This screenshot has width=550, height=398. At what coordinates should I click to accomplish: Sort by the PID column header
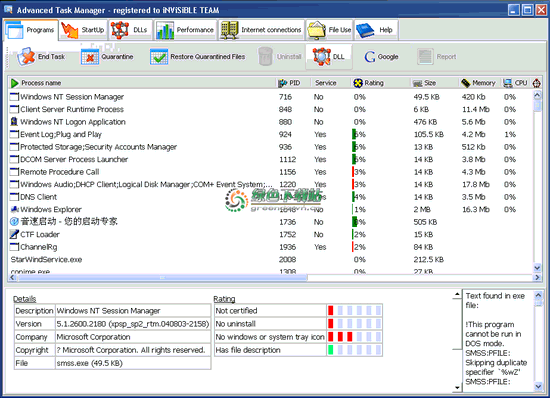tap(293, 83)
